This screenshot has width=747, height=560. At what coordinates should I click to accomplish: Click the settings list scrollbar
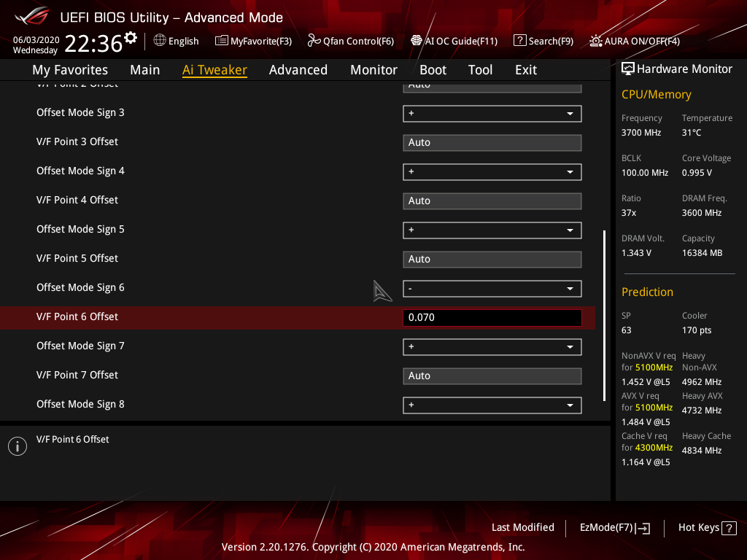[604, 316]
